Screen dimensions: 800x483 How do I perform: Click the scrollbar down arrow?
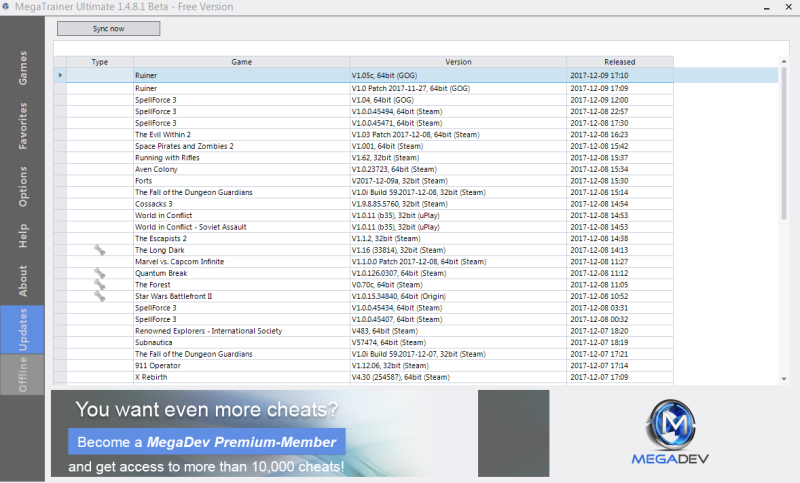click(784, 379)
